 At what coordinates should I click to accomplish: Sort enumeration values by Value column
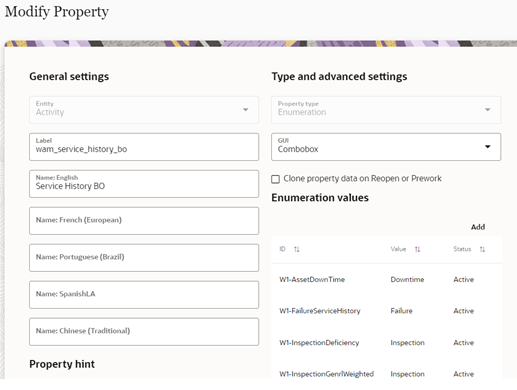(x=417, y=249)
